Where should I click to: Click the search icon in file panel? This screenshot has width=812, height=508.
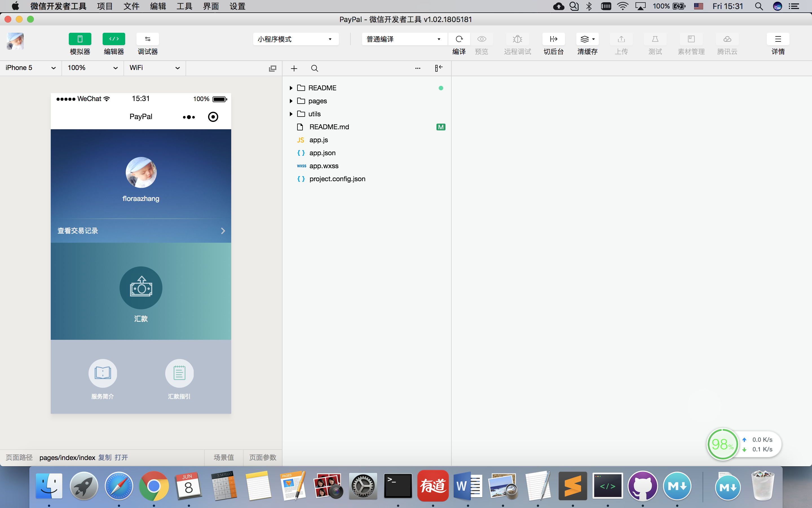(314, 69)
